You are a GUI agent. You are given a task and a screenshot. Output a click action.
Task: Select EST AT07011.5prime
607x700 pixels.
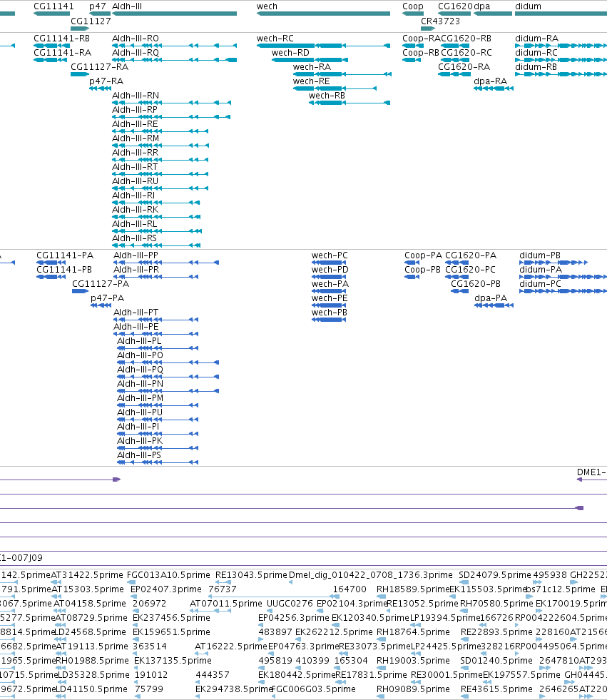(x=226, y=604)
